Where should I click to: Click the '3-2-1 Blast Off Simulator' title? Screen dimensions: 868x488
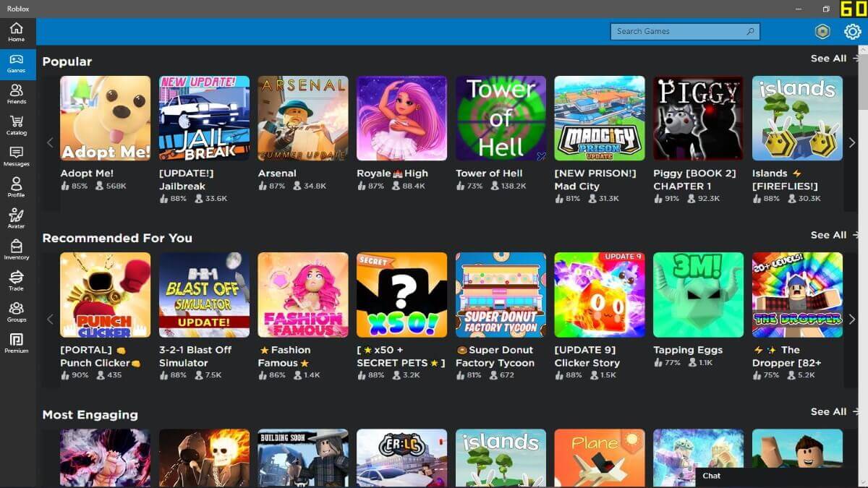[x=195, y=356]
